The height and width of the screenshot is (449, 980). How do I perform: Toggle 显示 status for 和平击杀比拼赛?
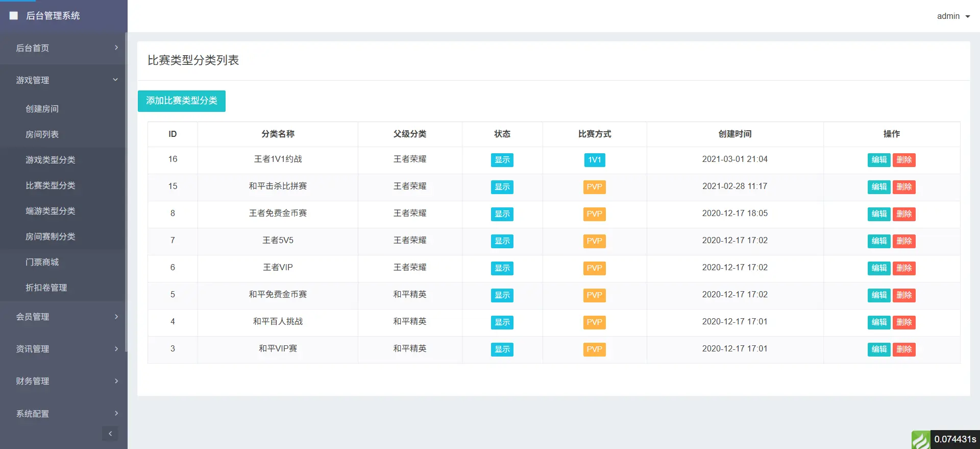[502, 187]
